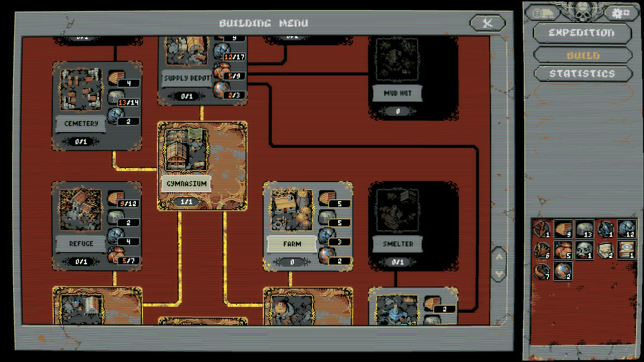This screenshot has width=644, height=362.
Task: Select the stone resource with count 13 in inventory
Action: pyautogui.click(x=585, y=229)
